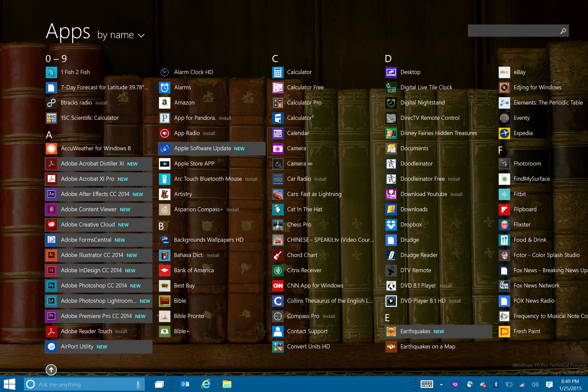Image resolution: width=588 pixels, height=392 pixels.
Task: Open Chord Chart guitar icon
Action: click(x=278, y=255)
